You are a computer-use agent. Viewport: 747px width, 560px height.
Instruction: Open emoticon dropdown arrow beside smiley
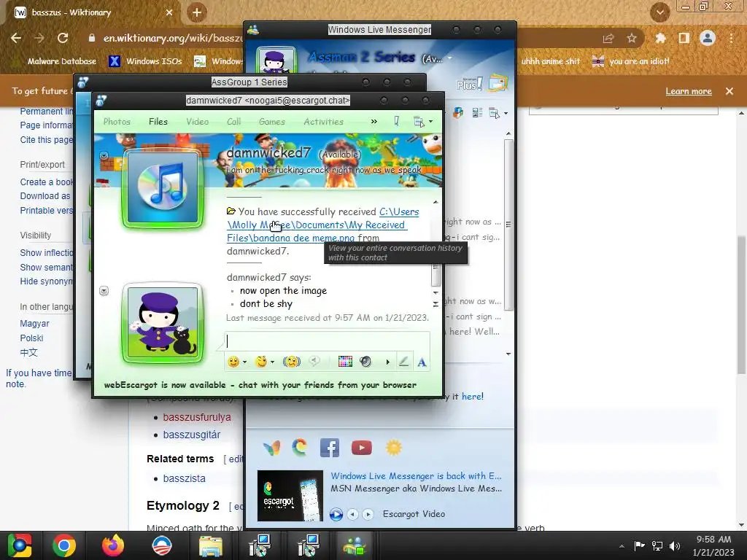pyautogui.click(x=245, y=362)
